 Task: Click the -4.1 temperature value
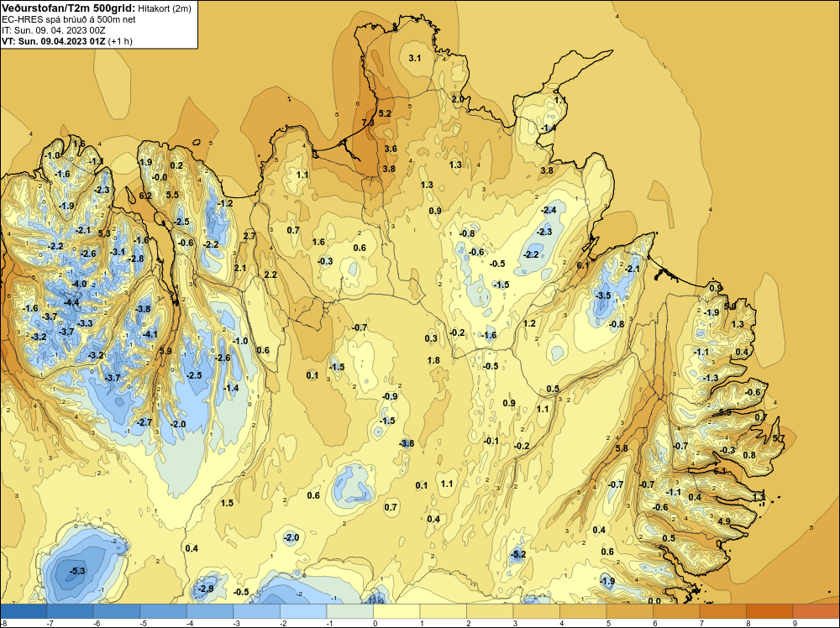point(150,334)
